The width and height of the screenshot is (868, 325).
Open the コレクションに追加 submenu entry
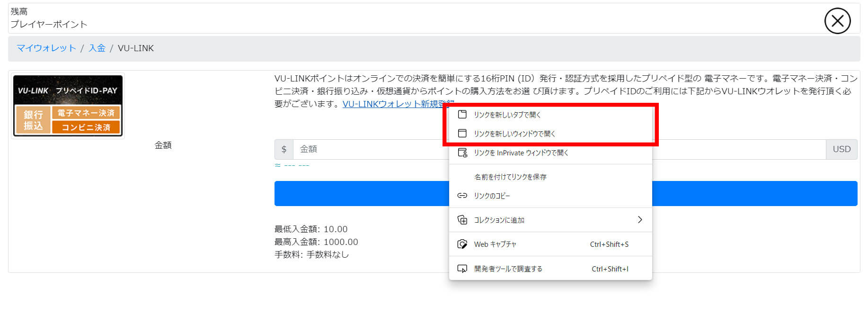click(550, 220)
